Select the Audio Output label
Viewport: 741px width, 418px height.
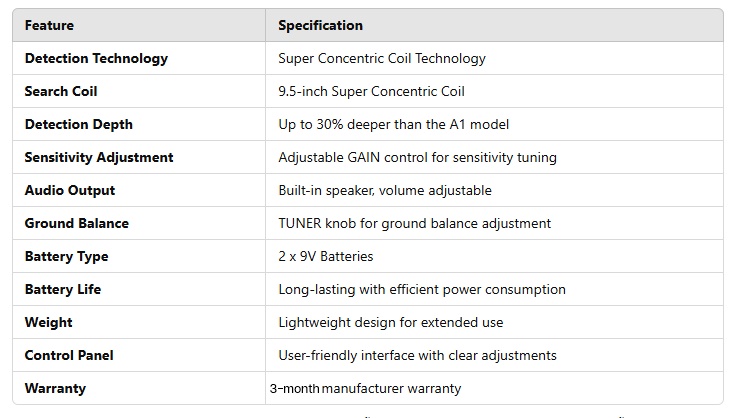pos(70,190)
